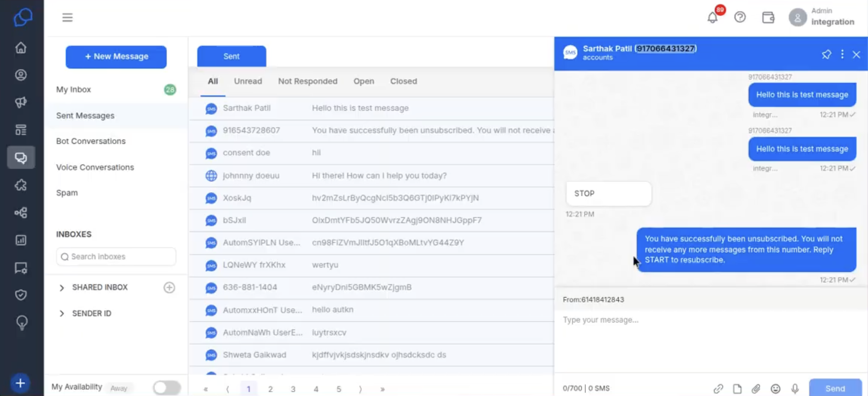Click the Search inboxes field
Image resolution: width=868 pixels, height=396 pixels.
116,256
